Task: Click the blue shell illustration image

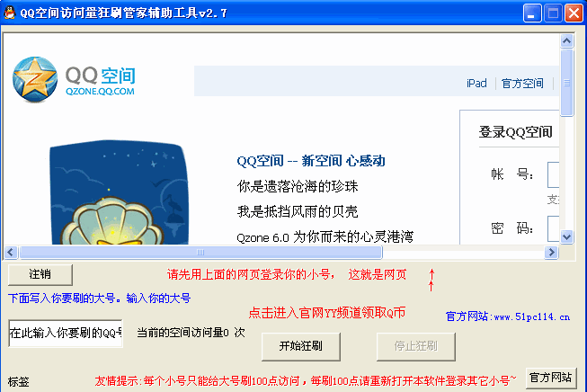Action: [x=119, y=192]
